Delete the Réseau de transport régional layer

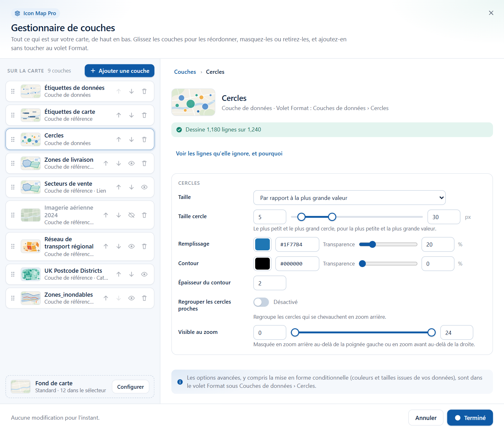(144, 247)
